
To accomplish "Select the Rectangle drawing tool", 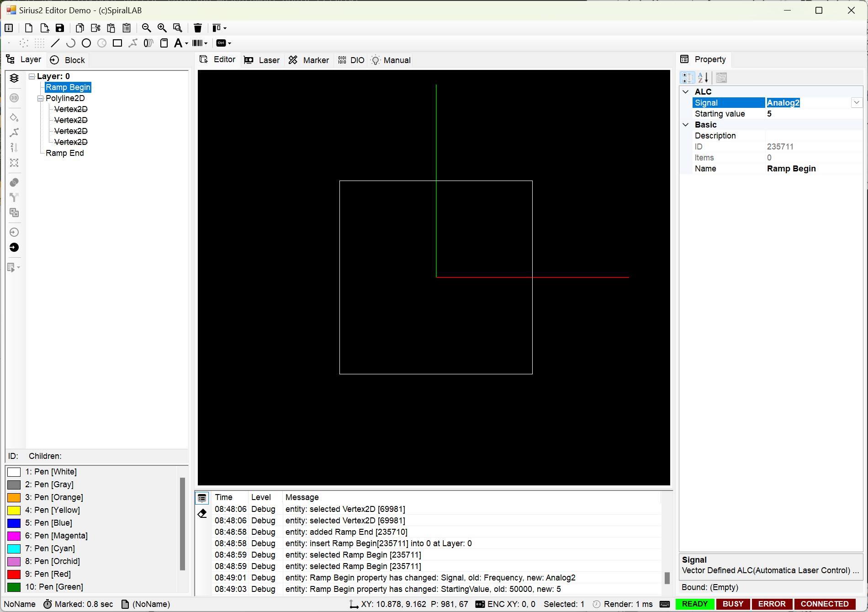I will [117, 43].
